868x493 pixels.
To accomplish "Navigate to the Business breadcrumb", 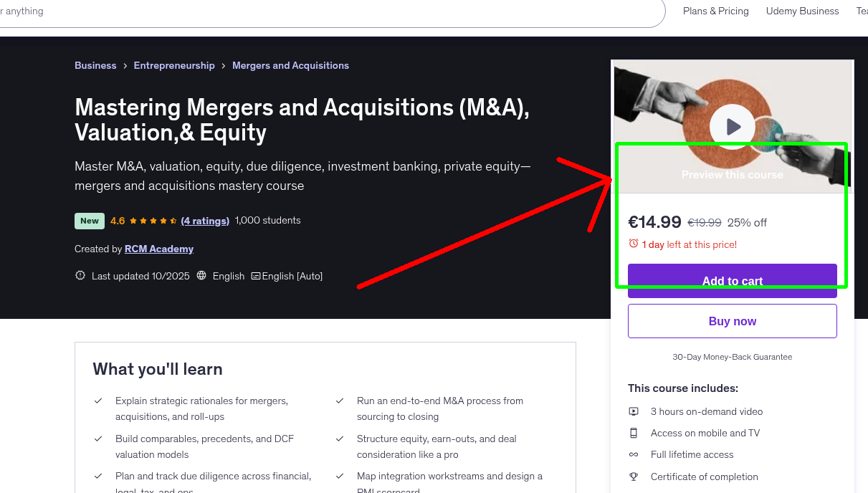I will point(95,65).
